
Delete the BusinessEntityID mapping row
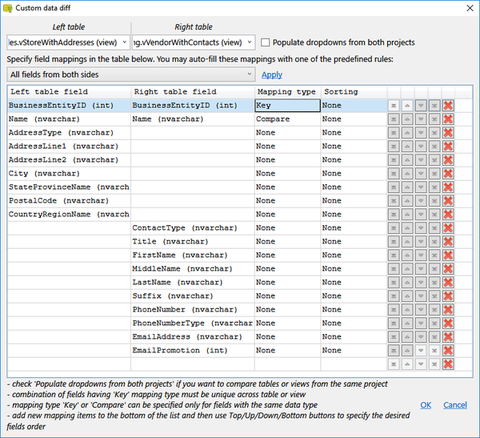(448, 106)
